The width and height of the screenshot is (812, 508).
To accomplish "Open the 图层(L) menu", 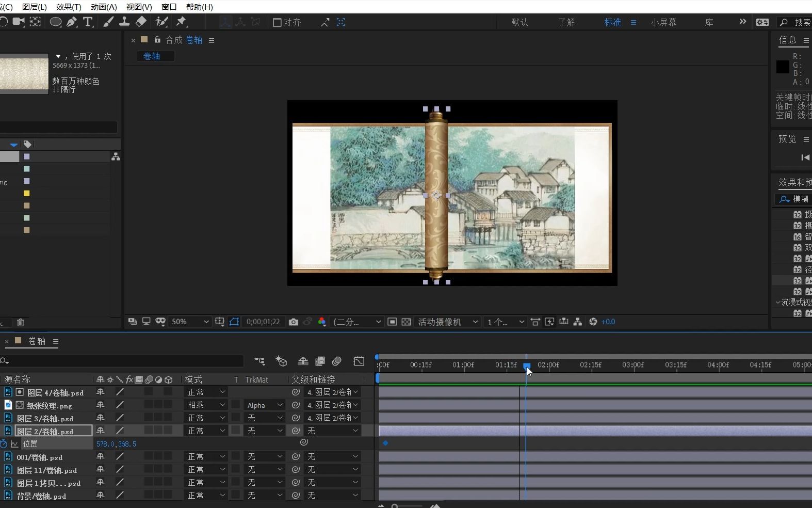I will [35, 7].
